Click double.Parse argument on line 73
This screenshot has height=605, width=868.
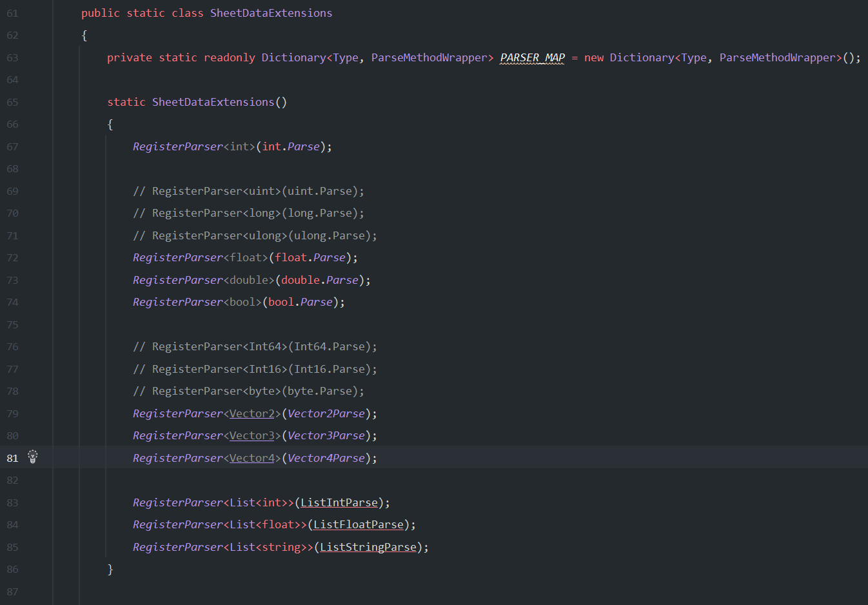pyautogui.click(x=320, y=280)
